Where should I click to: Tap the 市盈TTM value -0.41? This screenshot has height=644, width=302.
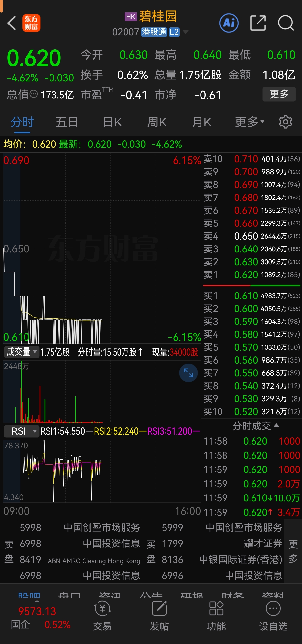tap(134, 95)
